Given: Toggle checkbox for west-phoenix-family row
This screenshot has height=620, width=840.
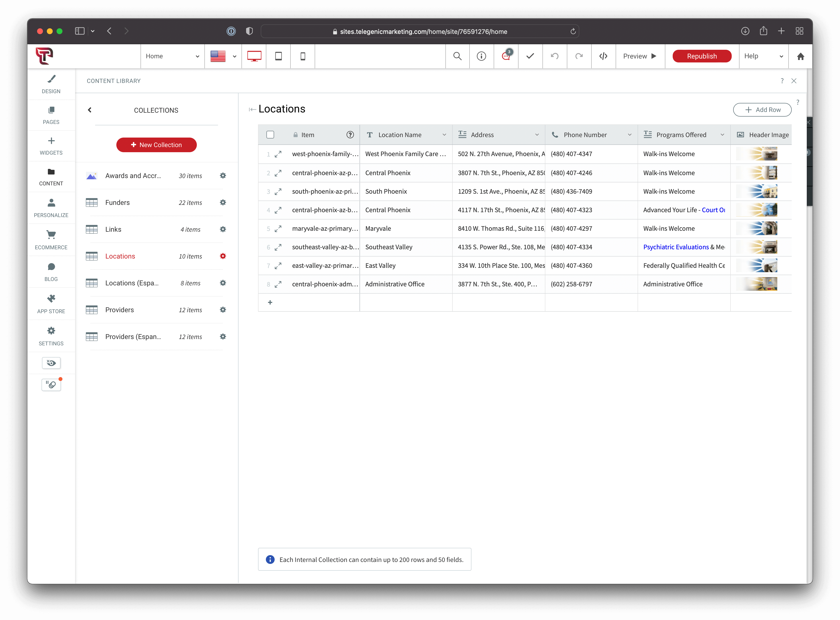Looking at the screenshot, I should (x=270, y=154).
